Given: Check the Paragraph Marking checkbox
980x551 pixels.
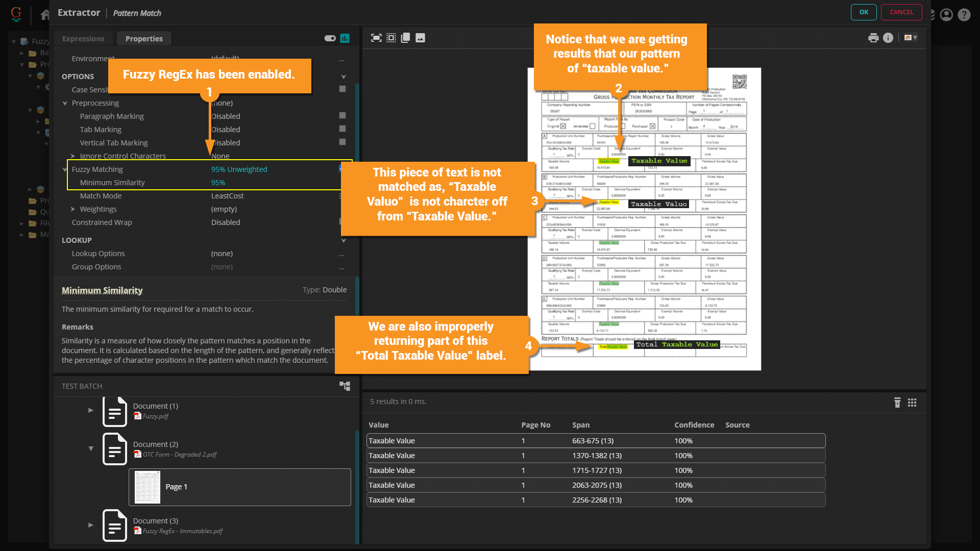Looking at the screenshot, I should point(342,116).
